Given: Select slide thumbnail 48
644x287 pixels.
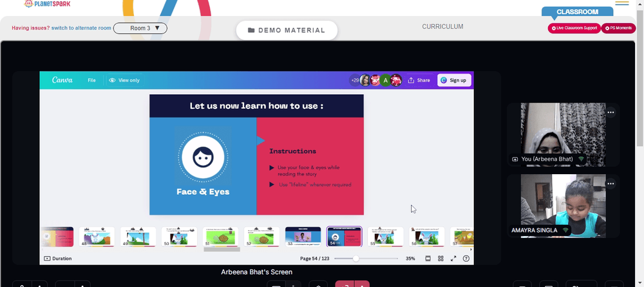Looking at the screenshot, I should 97,237.
